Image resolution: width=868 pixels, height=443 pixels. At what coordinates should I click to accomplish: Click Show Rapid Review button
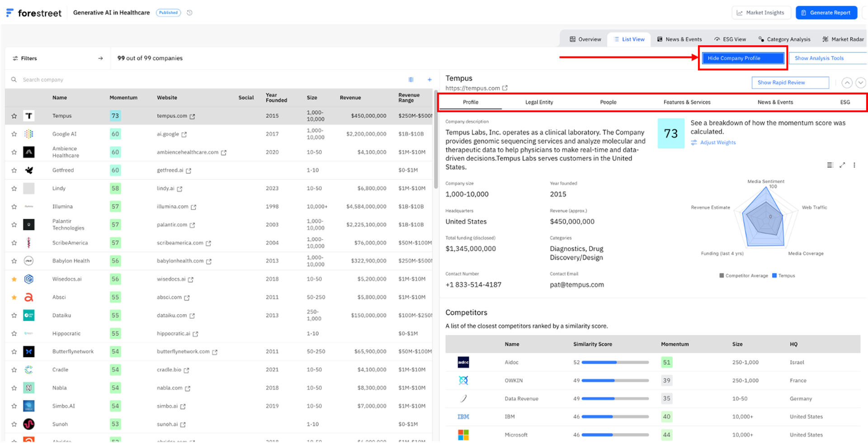(x=790, y=83)
